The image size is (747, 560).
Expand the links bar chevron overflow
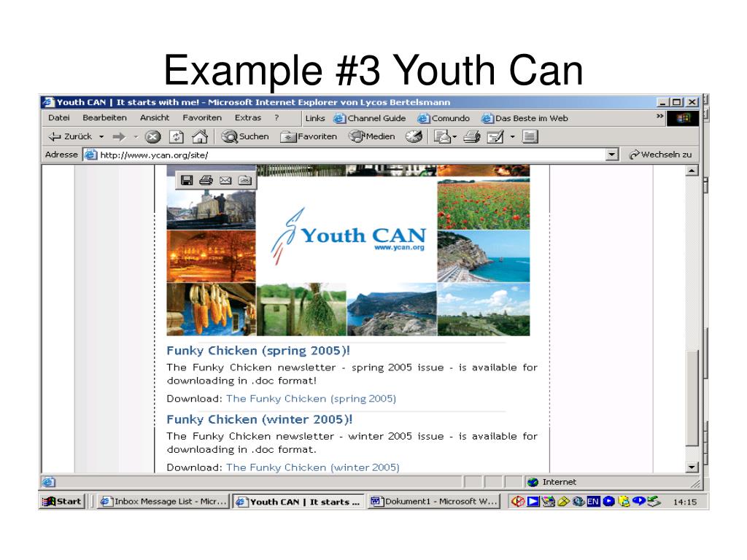click(x=659, y=116)
